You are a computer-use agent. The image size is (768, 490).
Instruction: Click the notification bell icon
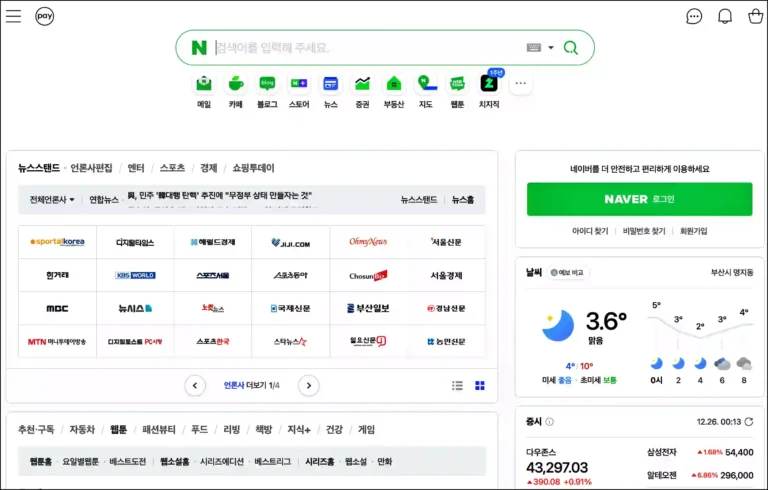point(725,16)
